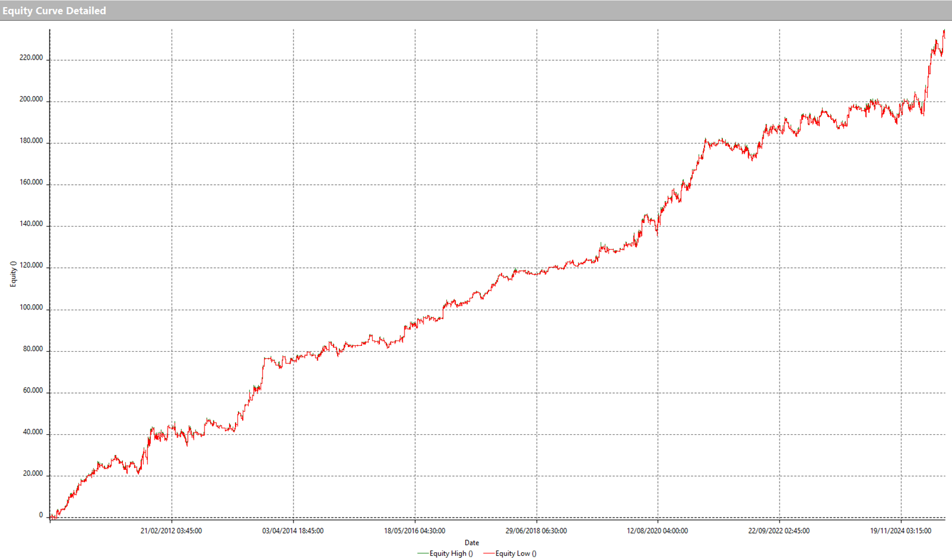Click the 22/09/2022 02:45:00 date label
The image size is (952, 560).
click(x=779, y=531)
